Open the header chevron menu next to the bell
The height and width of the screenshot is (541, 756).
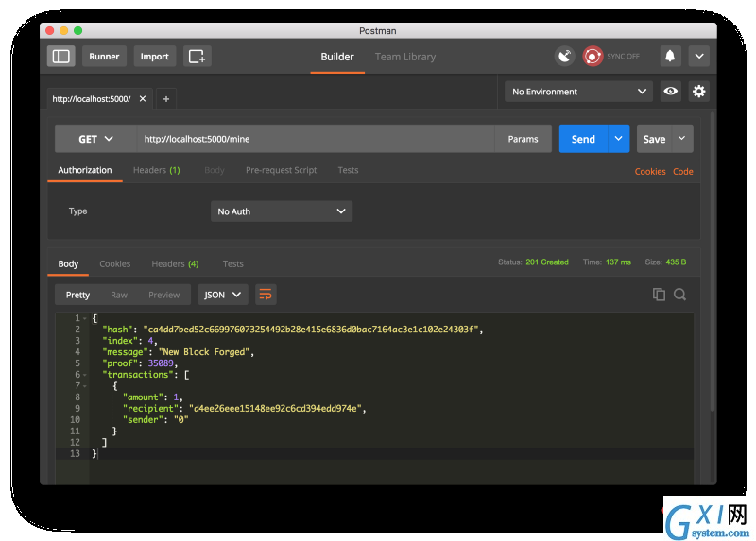pos(699,57)
